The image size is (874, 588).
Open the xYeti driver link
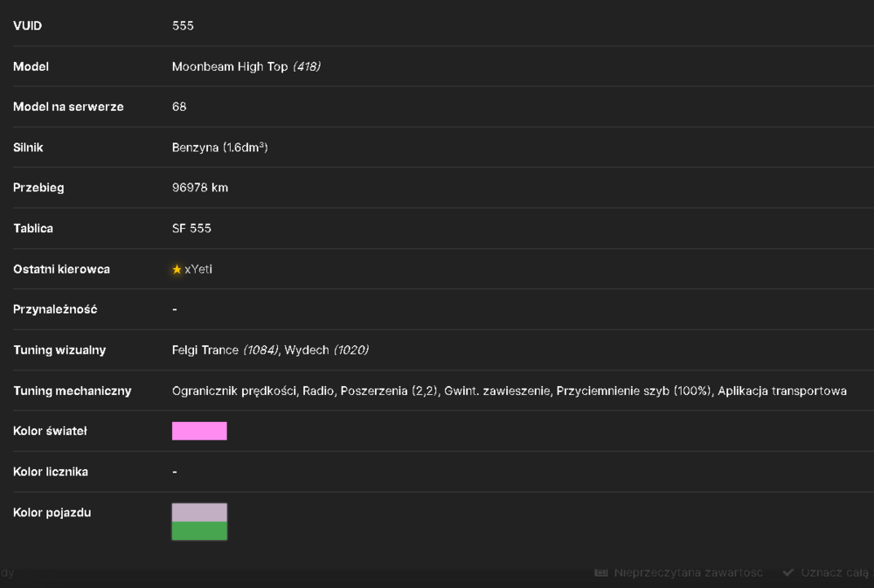(198, 269)
